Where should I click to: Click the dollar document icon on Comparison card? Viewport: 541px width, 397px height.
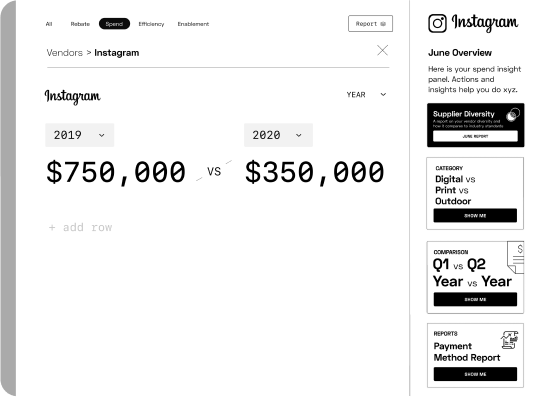pyautogui.click(x=515, y=257)
